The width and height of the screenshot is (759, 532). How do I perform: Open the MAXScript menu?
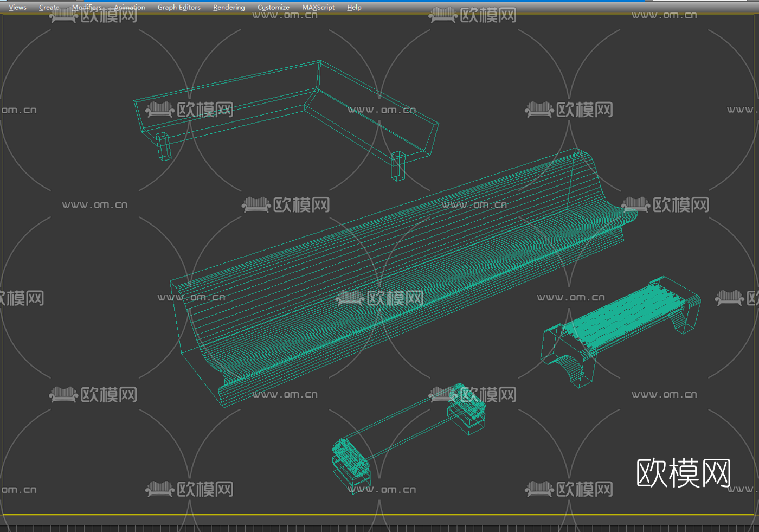click(x=318, y=7)
